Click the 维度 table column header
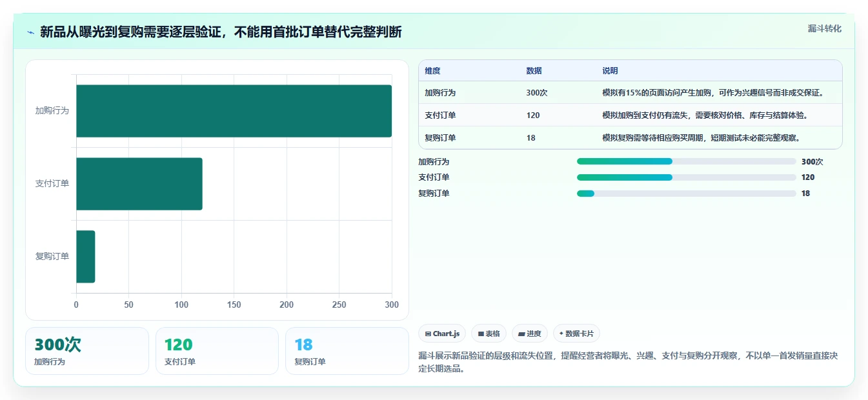 (432, 71)
